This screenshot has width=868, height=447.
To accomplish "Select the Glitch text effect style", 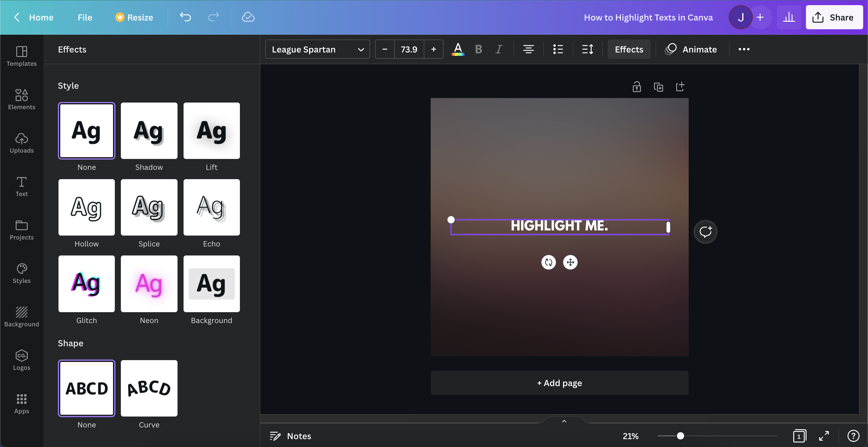I will coord(86,283).
